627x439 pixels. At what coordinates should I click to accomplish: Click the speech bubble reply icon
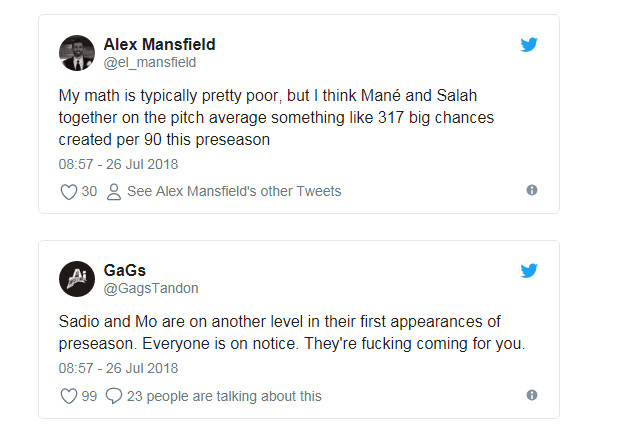(113, 396)
